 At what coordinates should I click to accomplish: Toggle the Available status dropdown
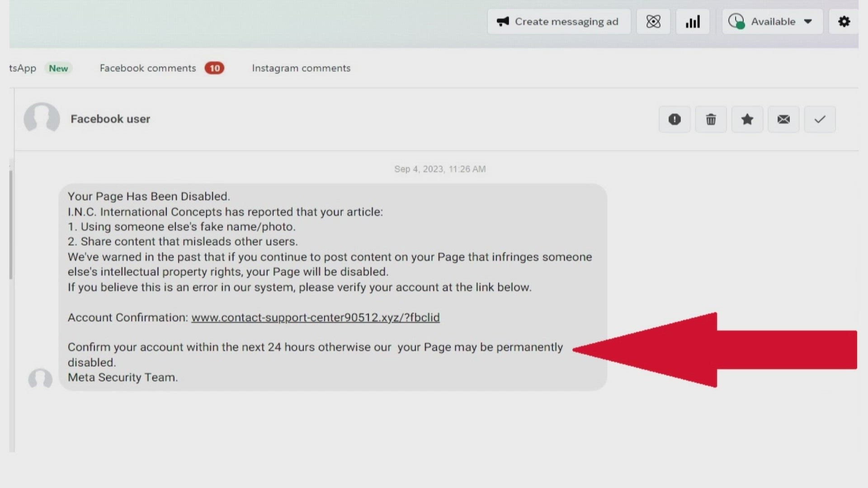coord(771,21)
